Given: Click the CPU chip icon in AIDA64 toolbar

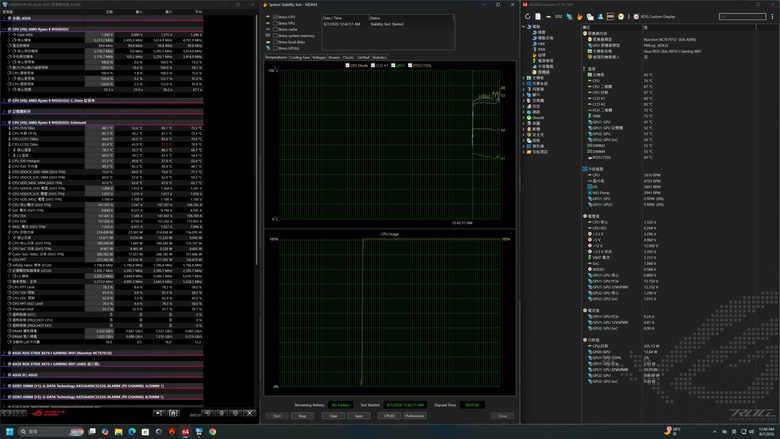Looking at the screenshot, I should [548, 16].
